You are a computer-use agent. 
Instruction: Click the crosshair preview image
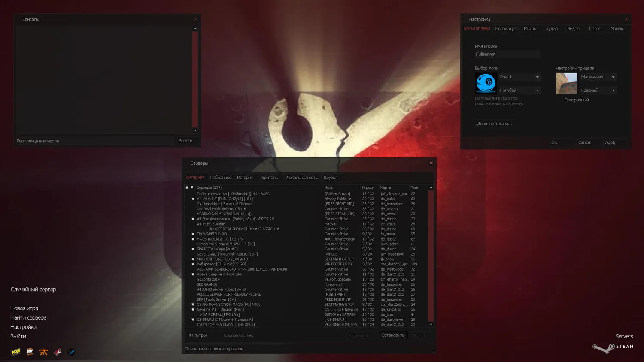(567, 83)
